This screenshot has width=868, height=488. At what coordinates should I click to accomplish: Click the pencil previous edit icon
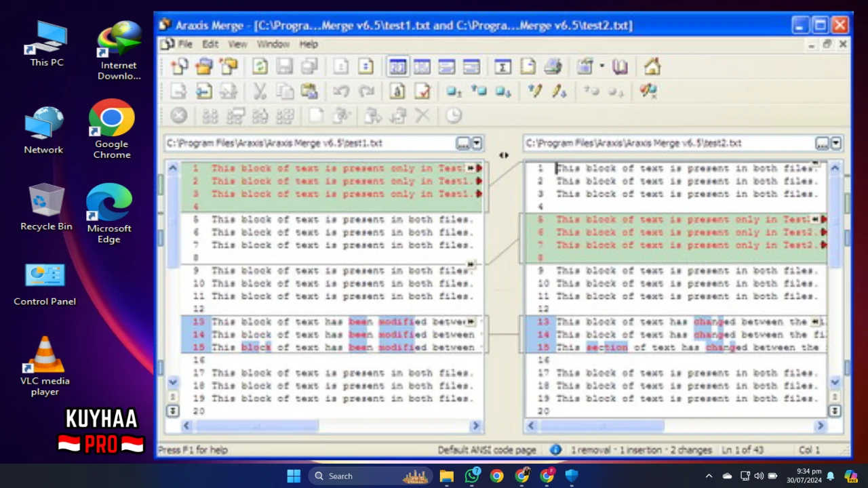click(x=534, y=91)
